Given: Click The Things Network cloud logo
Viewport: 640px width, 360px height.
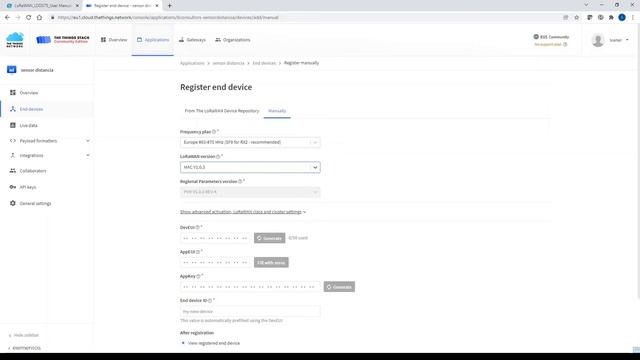Looking at the screenshot, I should 15,40.
